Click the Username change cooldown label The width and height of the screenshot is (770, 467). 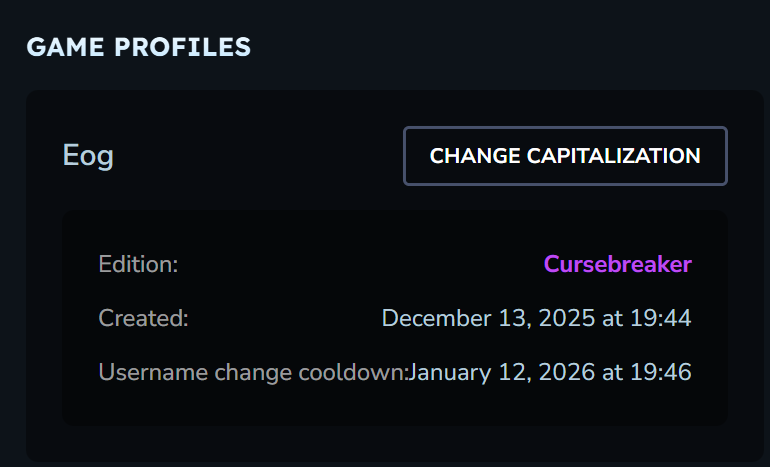[x=253, y=372]
